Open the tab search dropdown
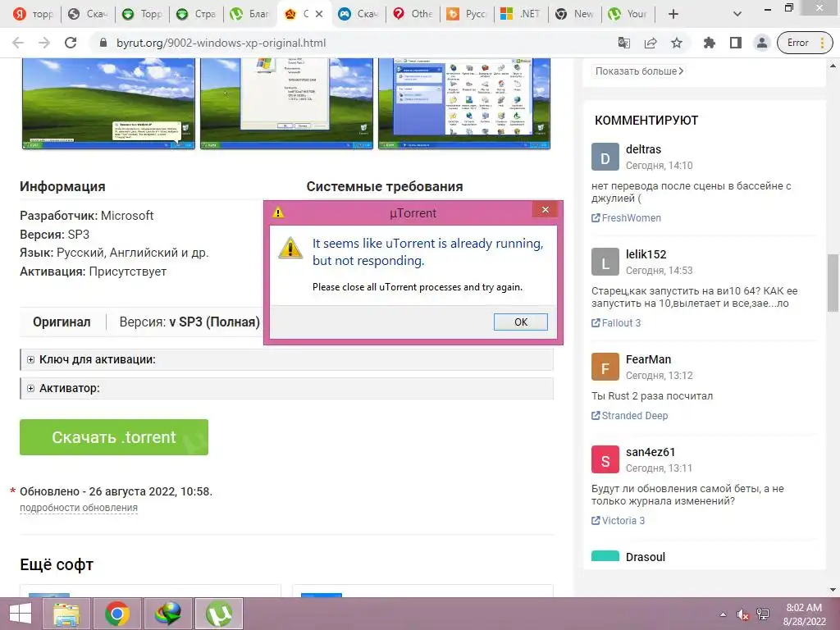This screenshot has width=840, height=630. coord(737,14)
